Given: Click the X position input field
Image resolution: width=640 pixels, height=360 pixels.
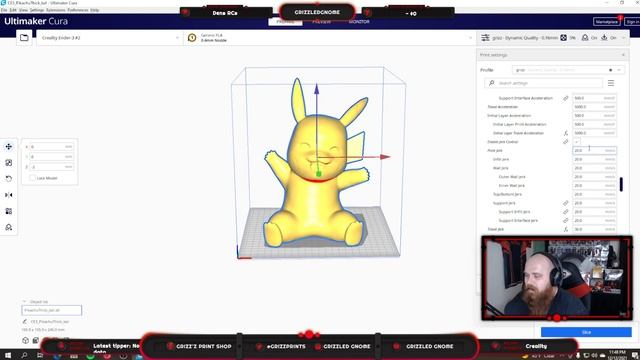Looking at the screenshot, I should (51, 147).
